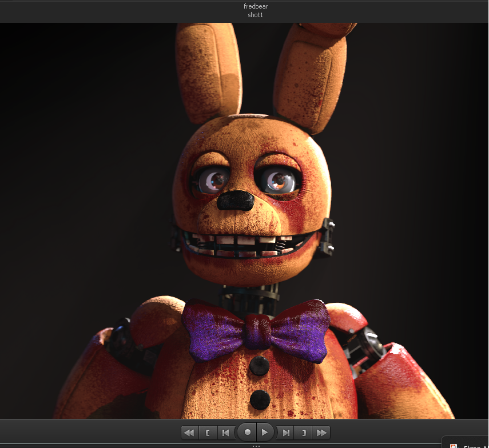Click the fast-forward to end button

pos(321,433)
